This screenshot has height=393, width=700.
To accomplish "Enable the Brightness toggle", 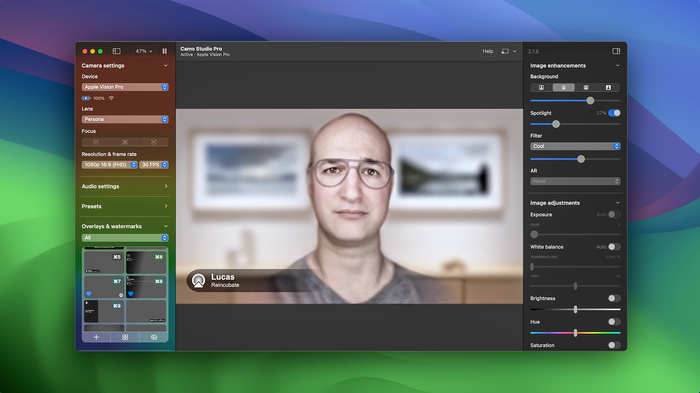I will click(614, 298).
